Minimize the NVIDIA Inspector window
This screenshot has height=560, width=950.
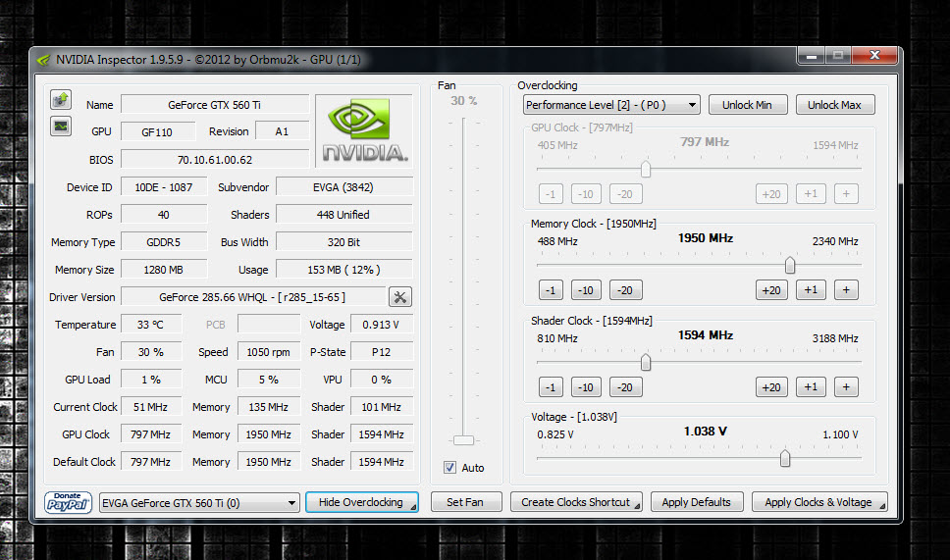(x=812, y=56)
